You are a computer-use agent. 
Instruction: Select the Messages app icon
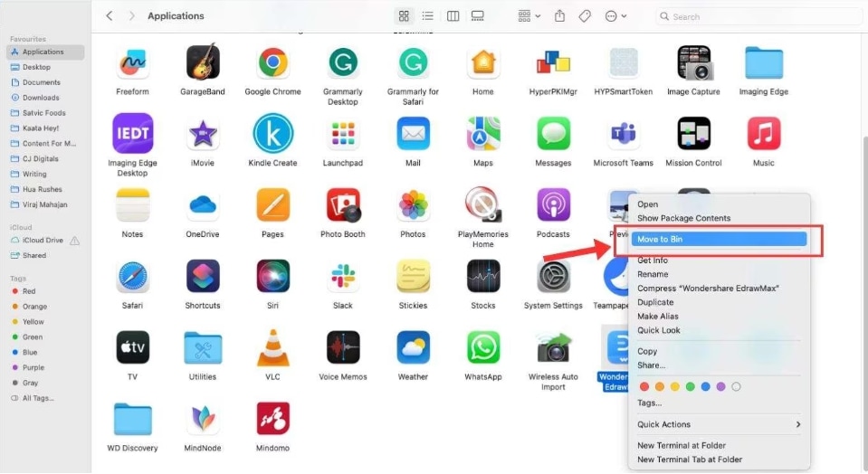[x=553, y=133]
